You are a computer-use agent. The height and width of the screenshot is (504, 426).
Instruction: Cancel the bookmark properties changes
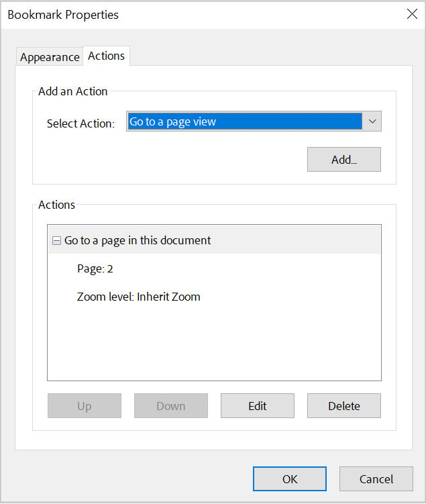(x=376, y=479)
